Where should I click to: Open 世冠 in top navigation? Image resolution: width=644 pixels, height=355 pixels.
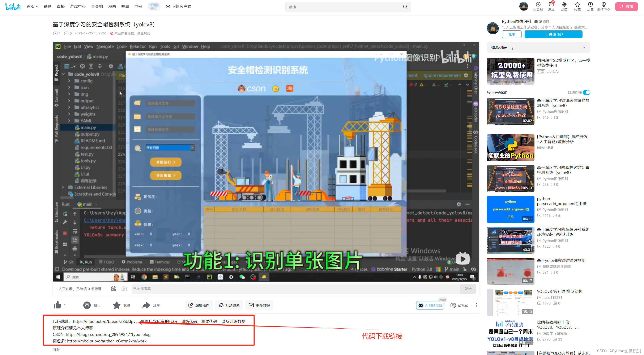point(138,7)
